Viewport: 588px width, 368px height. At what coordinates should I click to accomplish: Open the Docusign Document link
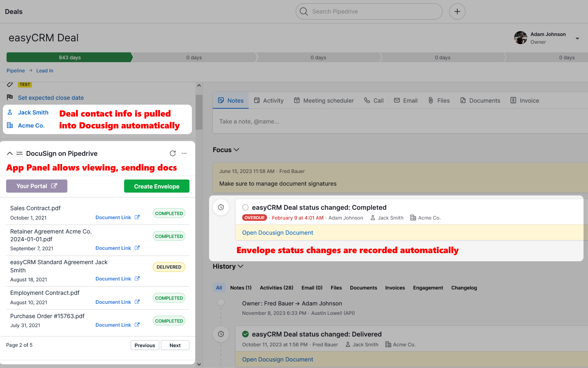[x=277, y=232]
